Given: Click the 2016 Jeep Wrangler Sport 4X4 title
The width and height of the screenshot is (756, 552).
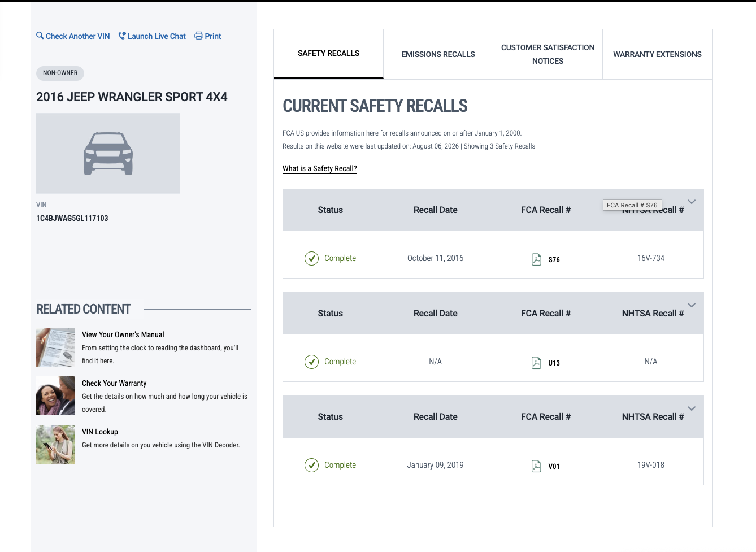Looking at the screenshot, I should click(132, 97).
